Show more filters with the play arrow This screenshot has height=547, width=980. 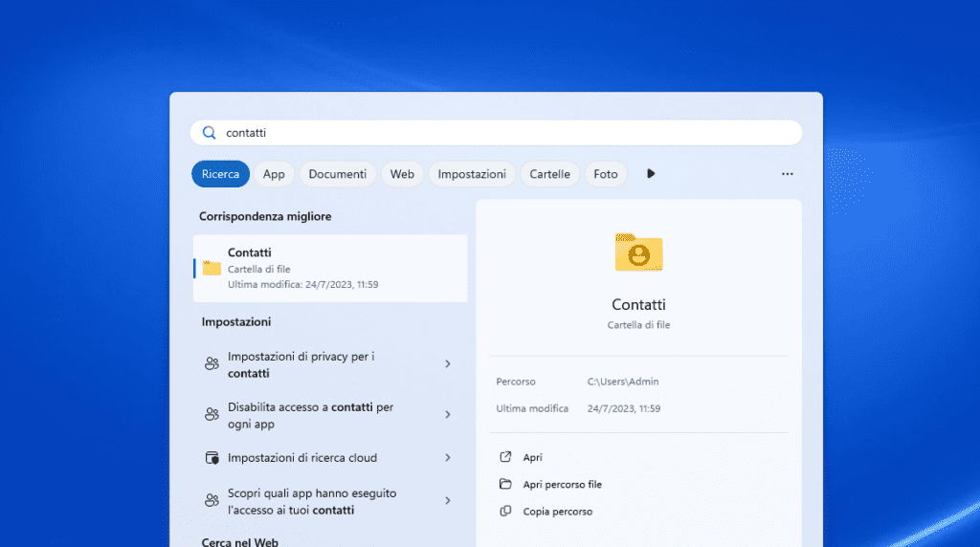(x=651, y=174)
